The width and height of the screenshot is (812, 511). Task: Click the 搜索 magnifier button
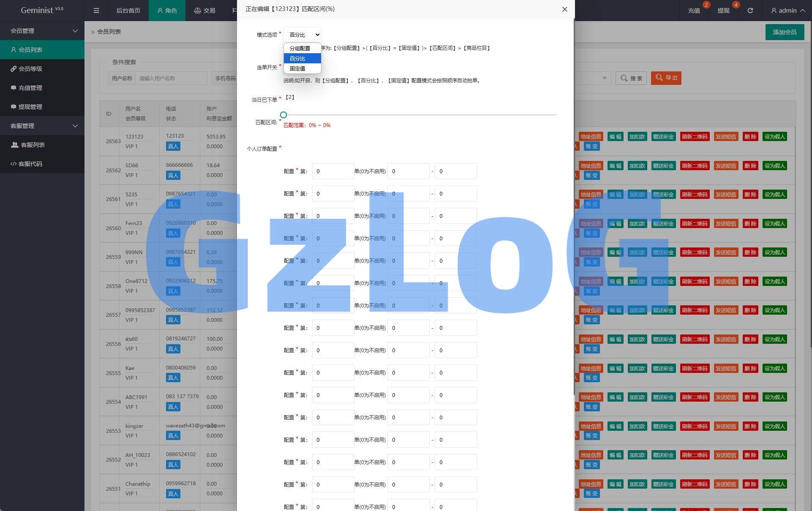pyautogui.click(x=631, y=78)
